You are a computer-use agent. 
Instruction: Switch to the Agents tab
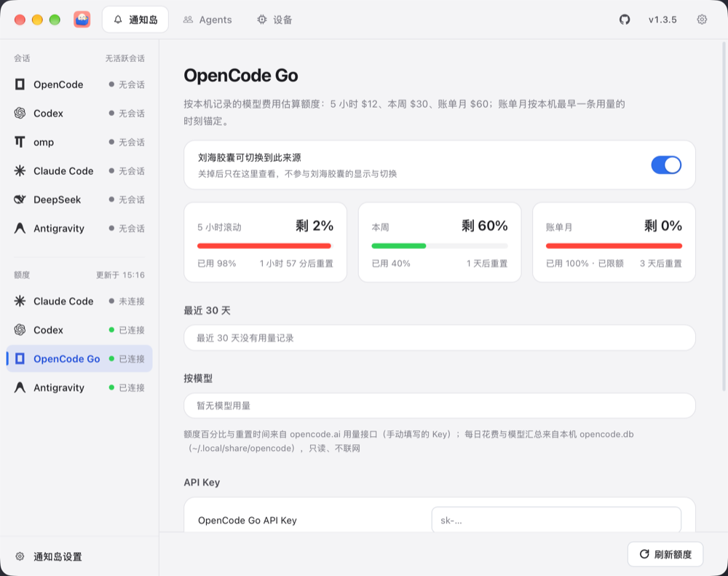click(x=207, y=20)
